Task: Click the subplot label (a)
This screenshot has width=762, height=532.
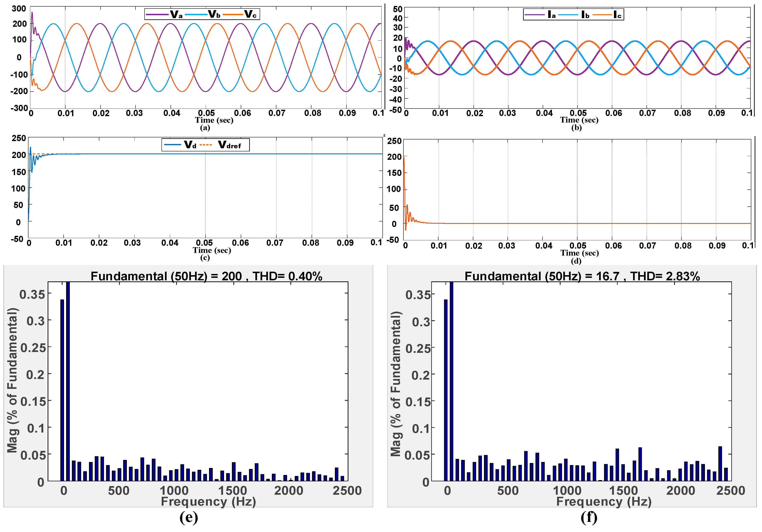Action: pos(205,128)
